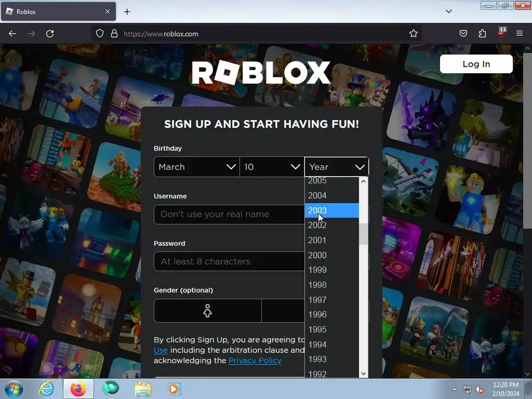Image resolution: width=532 pixels, height=399 pixels.
Task: Open the Windows Start menu
Action: [x=13, y=389]
